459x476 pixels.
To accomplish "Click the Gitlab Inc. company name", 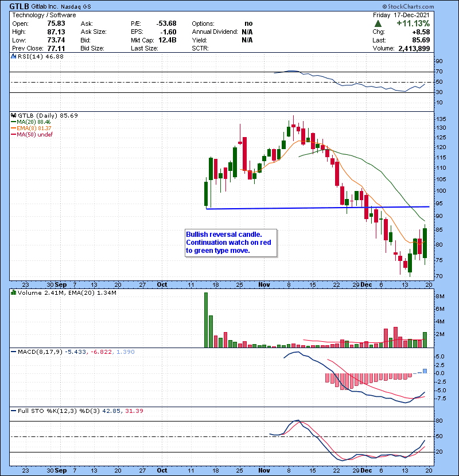I will coord(45,7).
